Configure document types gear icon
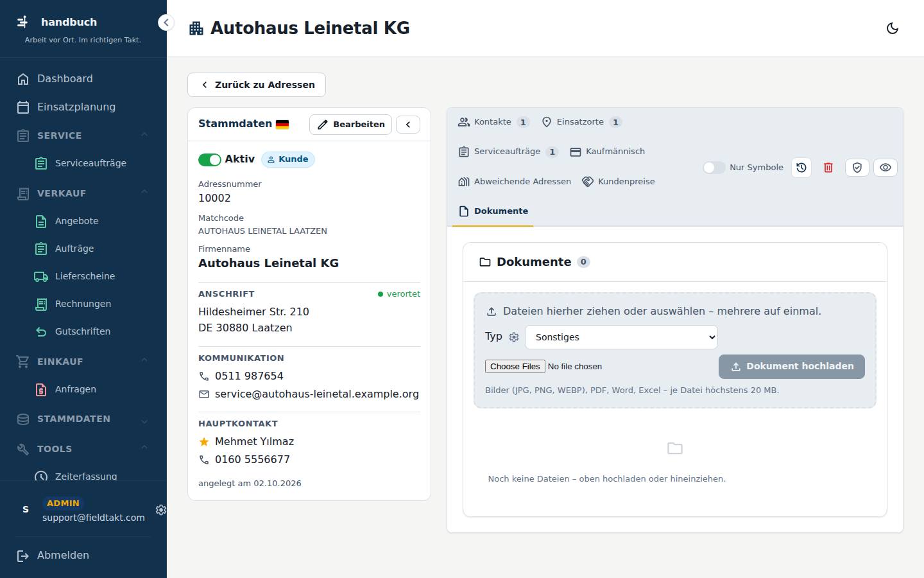Image resolution: width=924 pixels, height=578 pixels. click(x=514, y=337)
